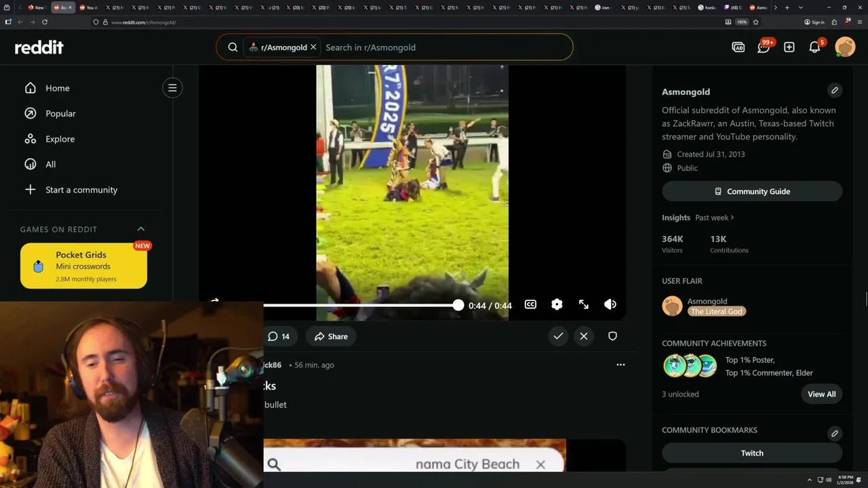Click the 190% zoom level indicator
Screen dimensions: 868x488
[742, 22]
